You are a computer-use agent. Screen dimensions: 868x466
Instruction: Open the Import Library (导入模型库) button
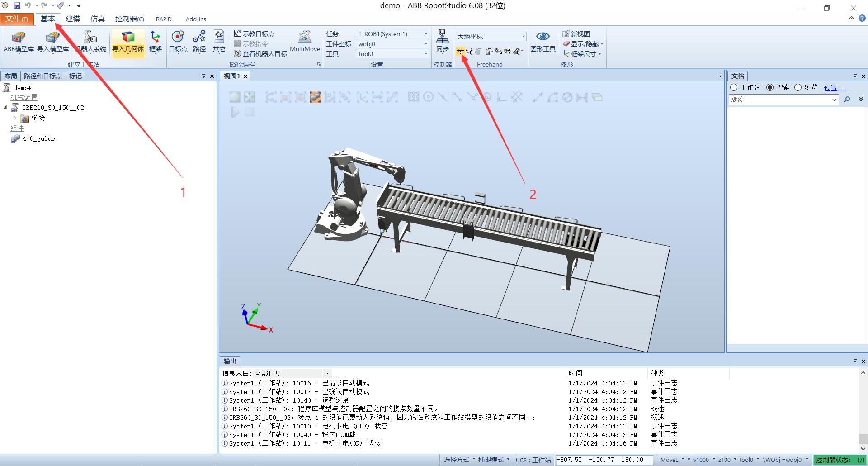53,42
